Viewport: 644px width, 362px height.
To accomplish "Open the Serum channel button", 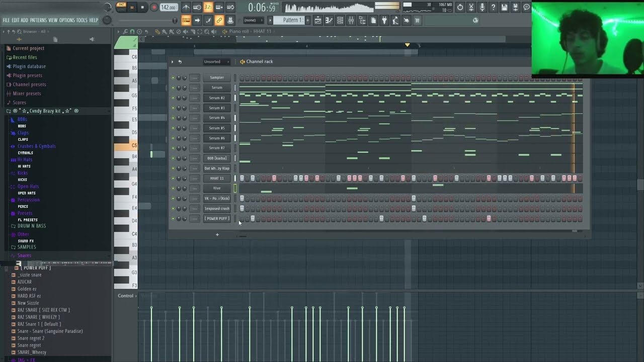I will pos(217,87).
